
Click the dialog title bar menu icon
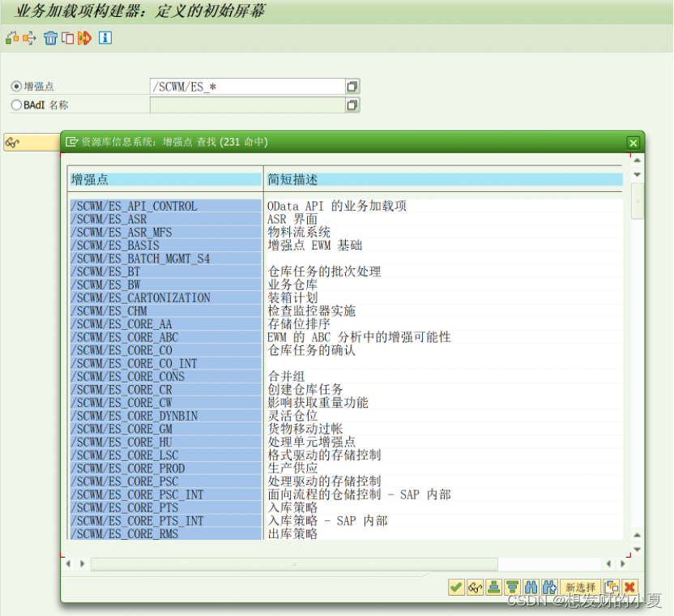72,142
